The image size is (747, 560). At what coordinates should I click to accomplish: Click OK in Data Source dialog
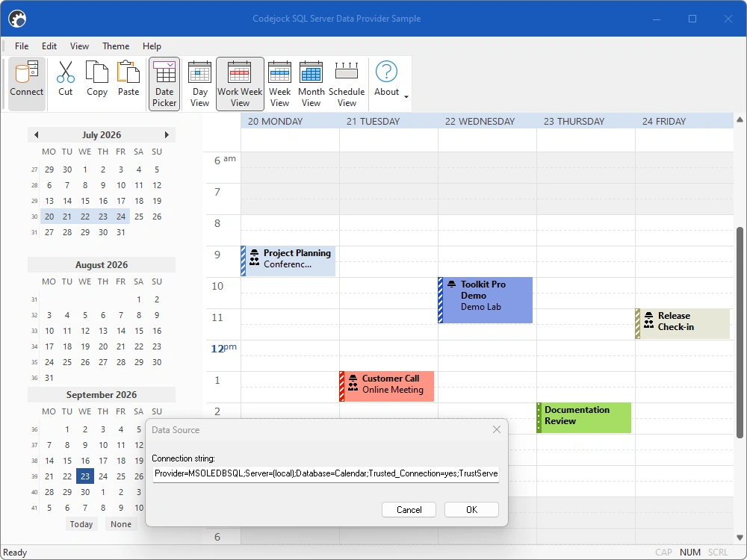pyautogui.click(x=471, y=509)
